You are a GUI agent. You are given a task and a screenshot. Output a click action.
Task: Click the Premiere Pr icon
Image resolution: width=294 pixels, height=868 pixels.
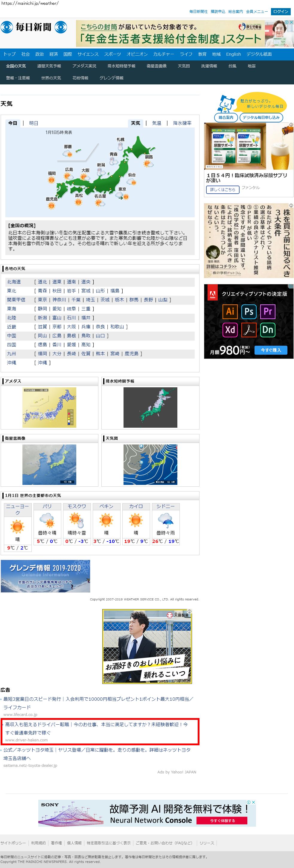pyautogui.click(x=268, y=311)
